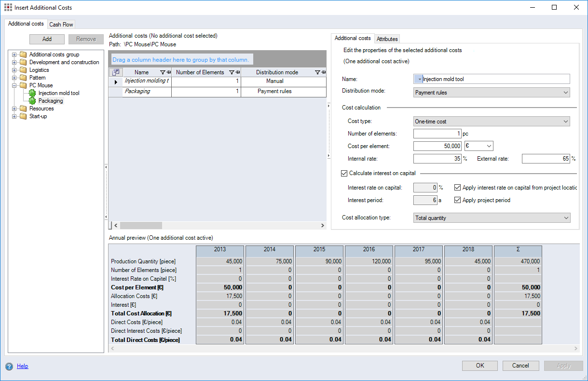Click the Cost per element input field
This screenshot has width=588, height=381.
point(438,146)
